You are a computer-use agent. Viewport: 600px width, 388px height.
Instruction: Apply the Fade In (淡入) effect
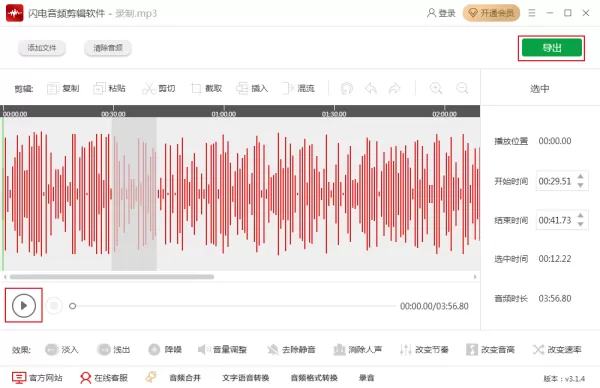(61, 349)
